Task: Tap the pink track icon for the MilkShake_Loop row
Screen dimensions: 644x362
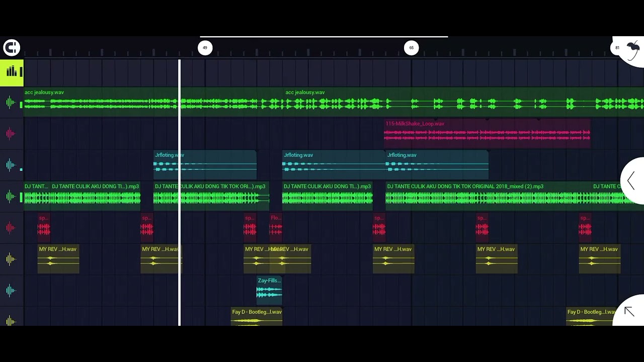Action: pos(11,134)
